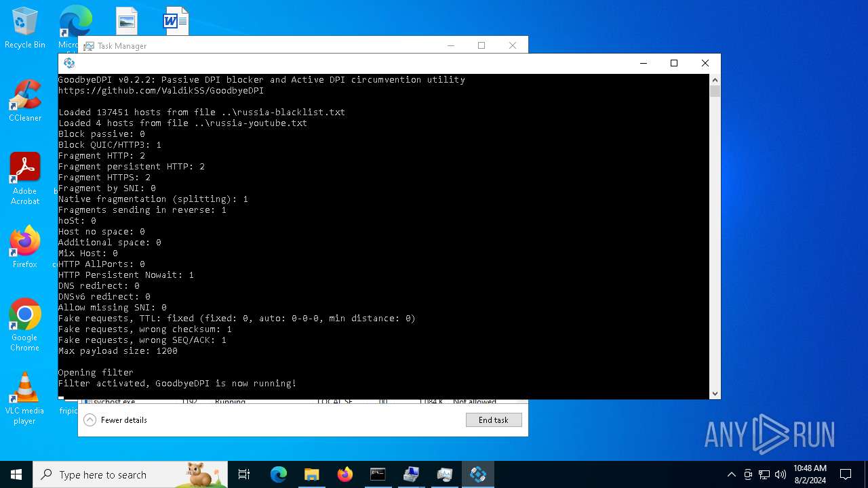Image resolution: width=868 pixels, height=488 pixels.
Task: Click 'Block QUIC/HTTP3: 1' line
Action: [110, 144]
